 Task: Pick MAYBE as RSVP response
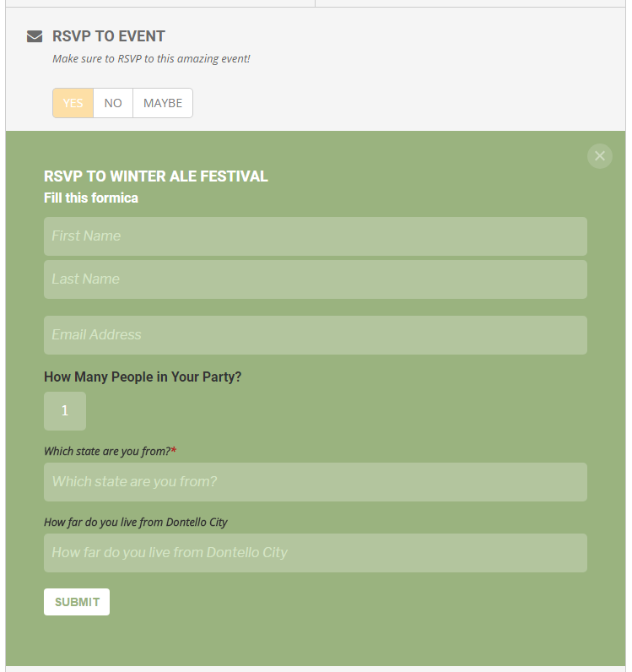point(163,103)
